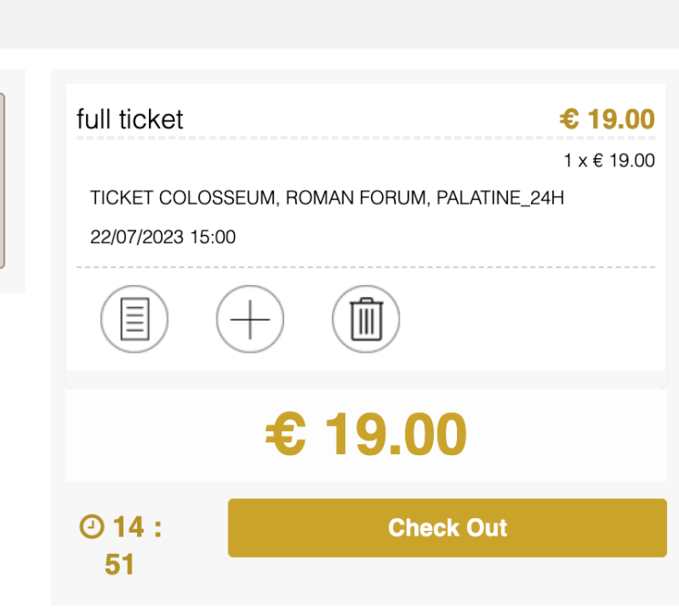Click white total box beside the € amount
679x616 pixels.
pyautogui.click(x=563, y=435)
